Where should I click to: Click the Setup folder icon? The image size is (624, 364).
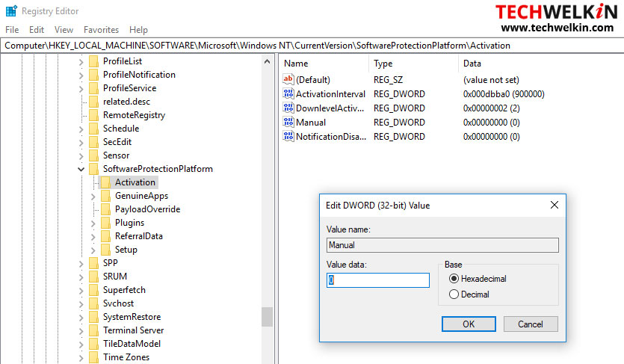coord(105,250)
